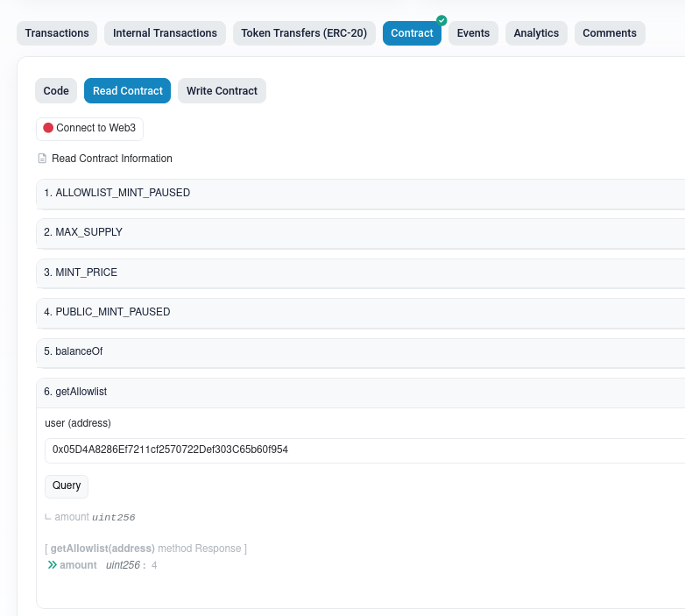685x616 pixels.
Task: Open the Transactions tab
Action: pyautogui.click(x=57, y=33)
